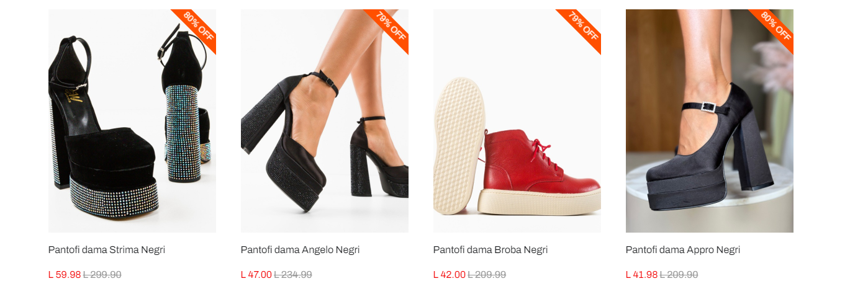Image resolution: width=868 pixels, height=299 pixels.
Task: Select the "Pantofi dama Broba Negri" title
Action: (x=491, y=250)
